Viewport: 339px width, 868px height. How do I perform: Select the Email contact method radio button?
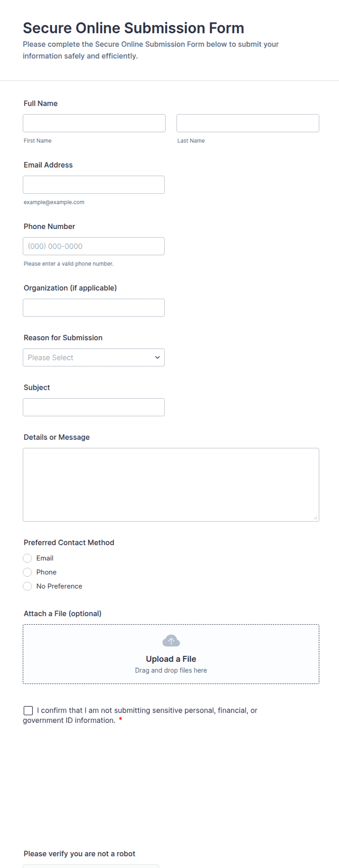27,558
